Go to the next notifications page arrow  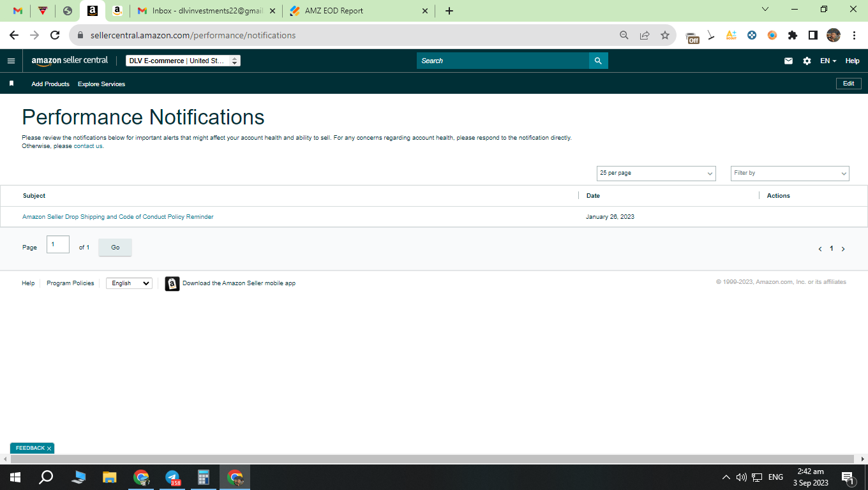tap(843, 249)
